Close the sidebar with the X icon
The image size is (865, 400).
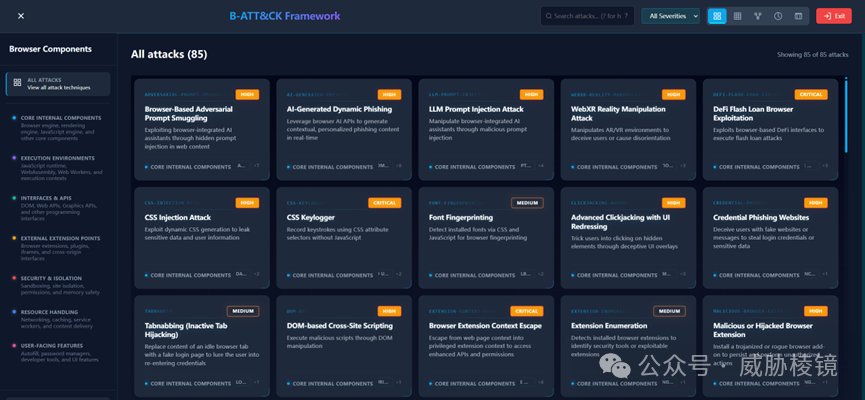point(21,16)
